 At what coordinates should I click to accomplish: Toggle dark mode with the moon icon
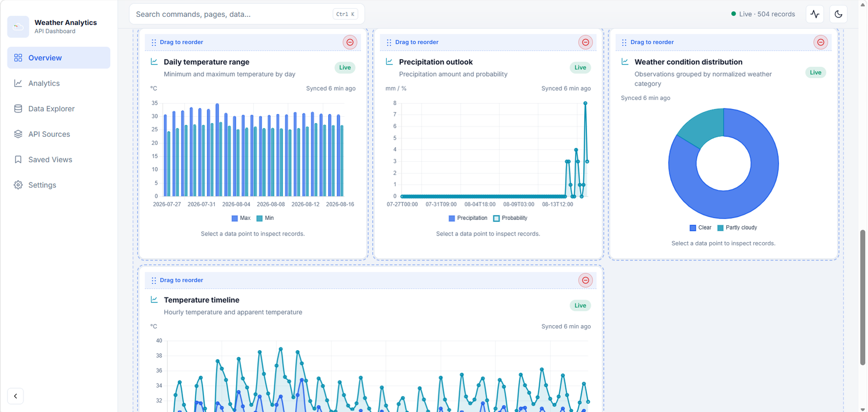tap(838, 14)
